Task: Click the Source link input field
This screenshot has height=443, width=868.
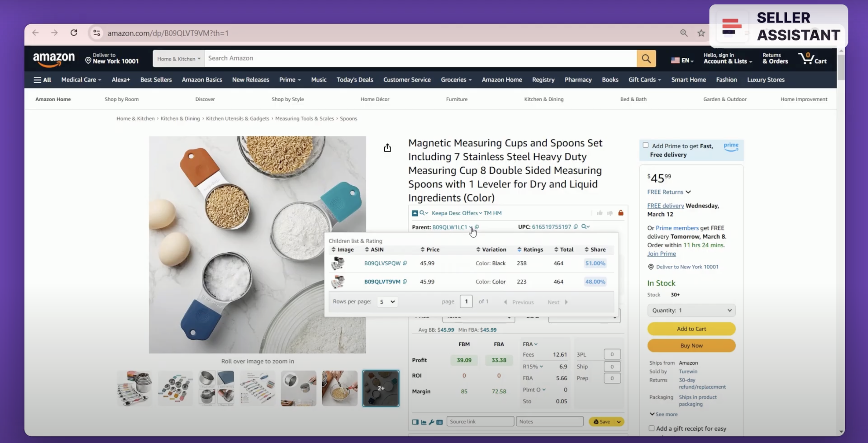Action: [x=480, y=422]
